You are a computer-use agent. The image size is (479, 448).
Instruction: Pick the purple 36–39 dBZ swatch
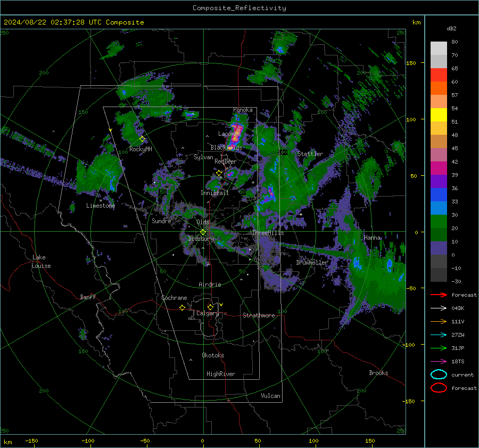(x=439, y=182)
